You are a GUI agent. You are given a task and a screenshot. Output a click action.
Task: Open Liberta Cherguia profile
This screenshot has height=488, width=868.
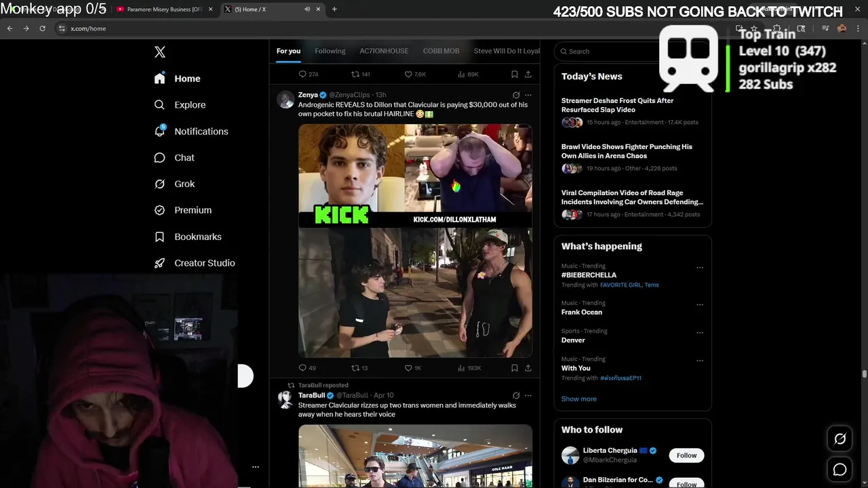click(610, 451)
